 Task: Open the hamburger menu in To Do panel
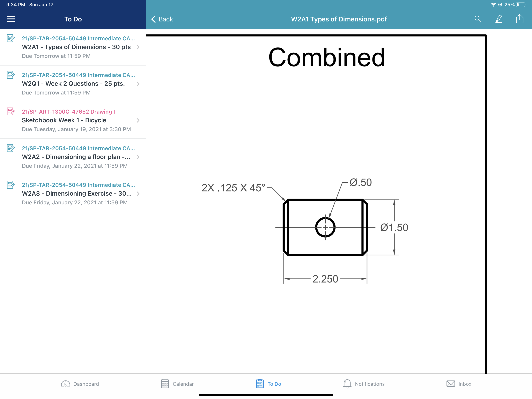[11, 19]
